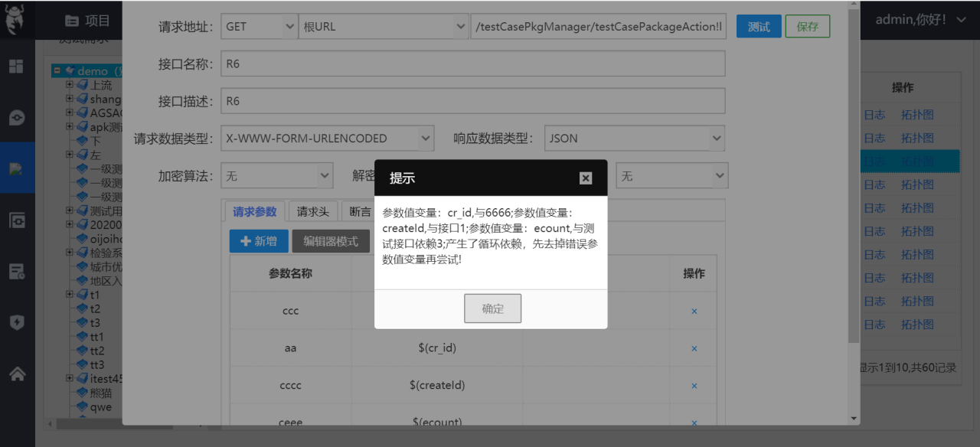The image size is (980, 447).
Task: Click the node icon beside tt1
Action: pos(83,337)
